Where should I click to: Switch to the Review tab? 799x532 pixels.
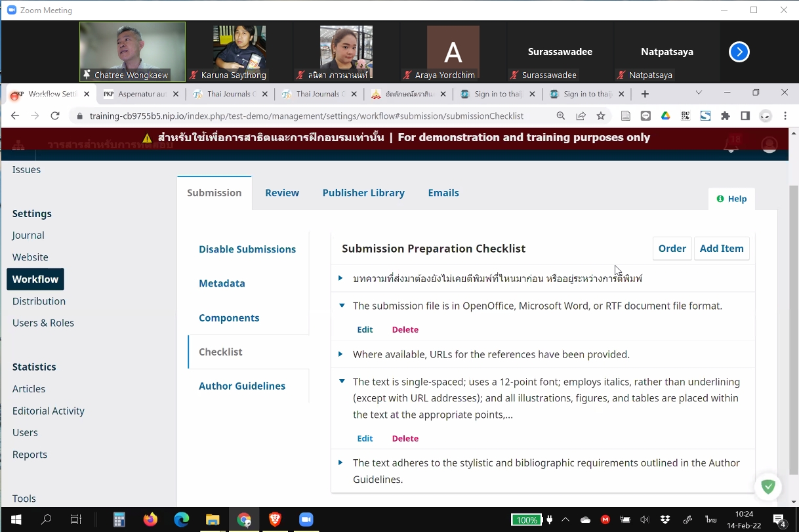pyautogui.click(x=282, y=193)
